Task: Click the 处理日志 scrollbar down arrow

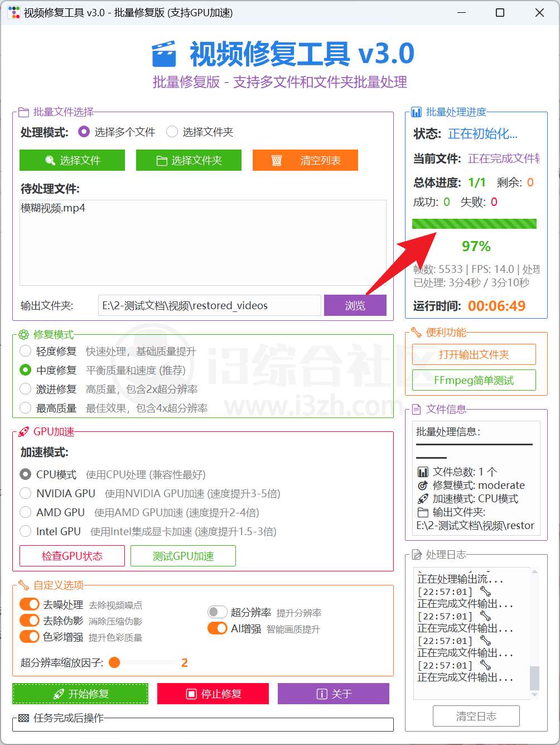Action: pos(534,695)
